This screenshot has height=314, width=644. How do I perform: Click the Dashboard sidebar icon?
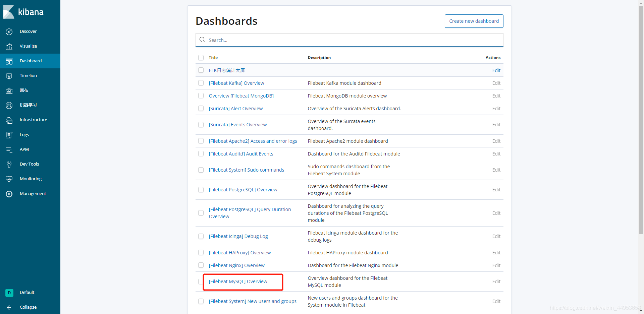pyautogui.click(x=9, y=61)
